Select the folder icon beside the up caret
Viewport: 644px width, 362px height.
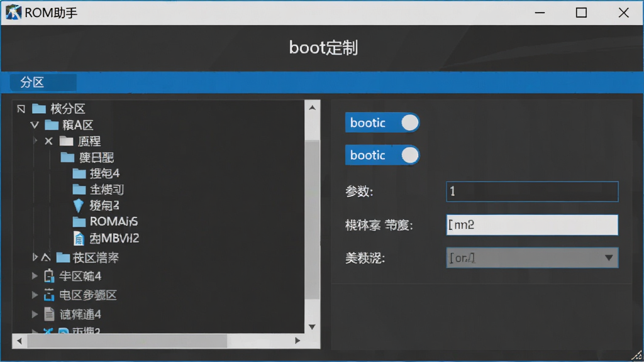pyautogui.click(x=63, y=257)
